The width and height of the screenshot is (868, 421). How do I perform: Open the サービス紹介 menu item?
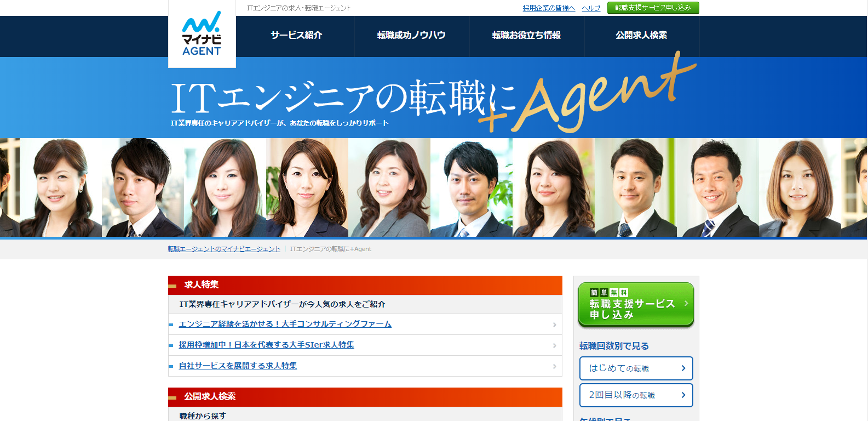point(296,36)
